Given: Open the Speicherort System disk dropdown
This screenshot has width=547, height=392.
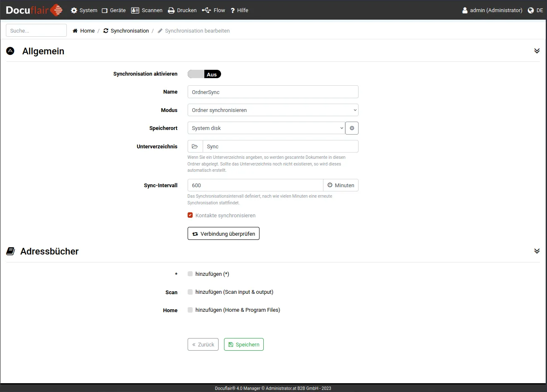Looking at the screenshot, I should coord(266,128).
